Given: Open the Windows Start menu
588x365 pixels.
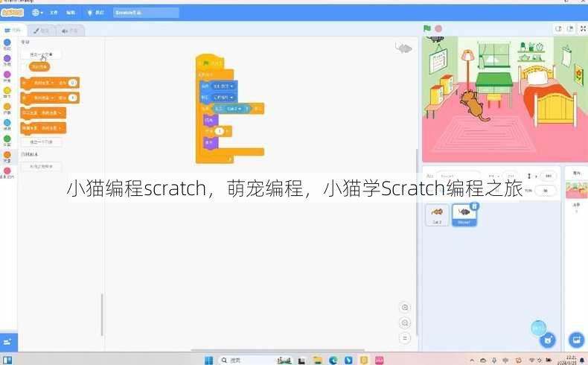Looking at the screenshot, I should point(209,360).
